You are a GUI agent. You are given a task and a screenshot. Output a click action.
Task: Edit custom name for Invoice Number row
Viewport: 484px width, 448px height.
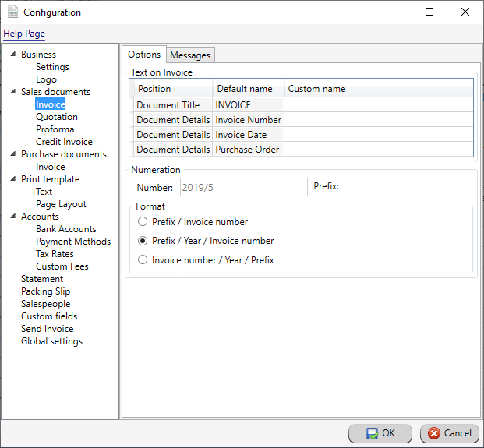374,120
